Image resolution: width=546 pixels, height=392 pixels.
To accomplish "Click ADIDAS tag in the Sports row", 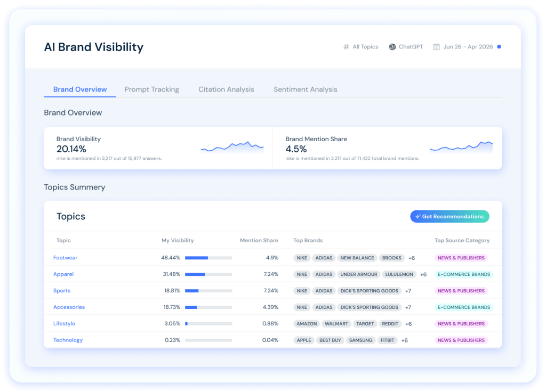I will coord(324,290).
